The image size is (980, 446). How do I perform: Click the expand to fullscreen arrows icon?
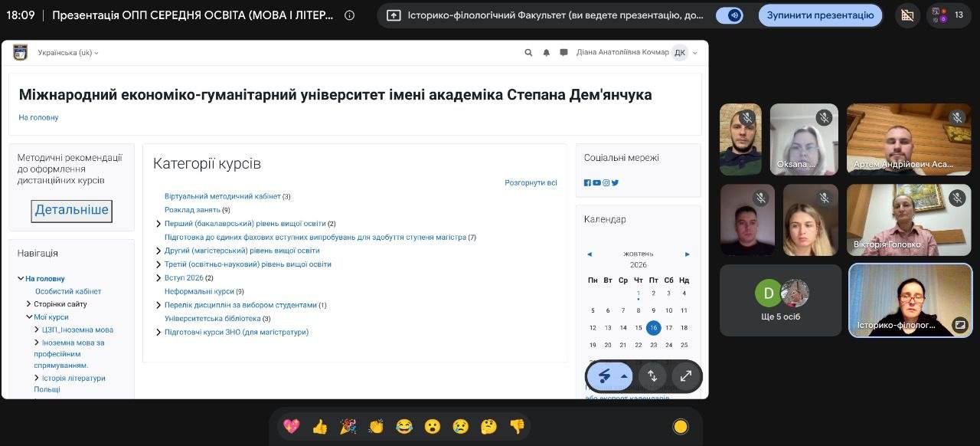point(686,376)
